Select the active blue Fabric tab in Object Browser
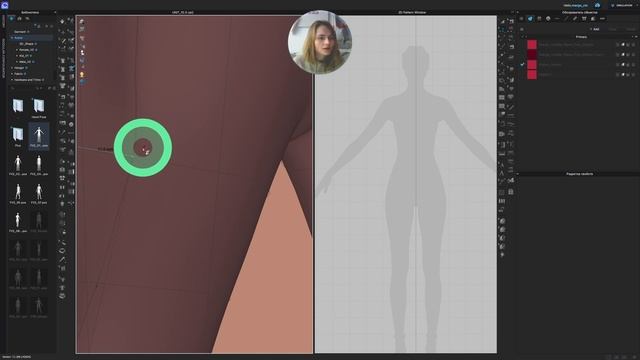This screenshot has width=640, height=360. click(x=530, y=19)
